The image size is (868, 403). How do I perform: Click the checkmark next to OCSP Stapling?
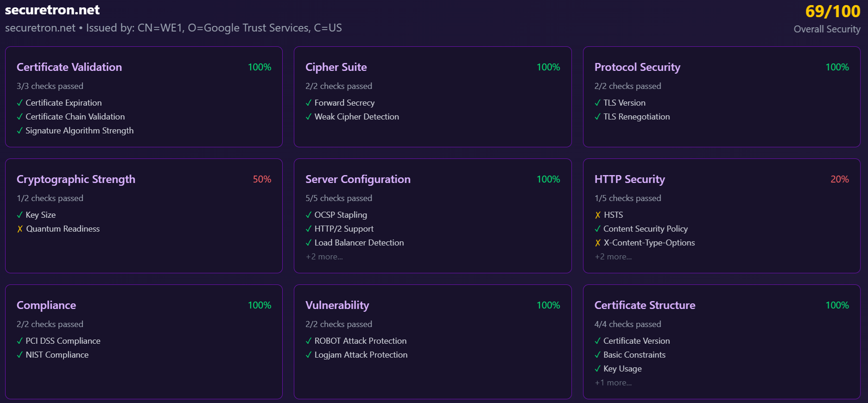309,215
